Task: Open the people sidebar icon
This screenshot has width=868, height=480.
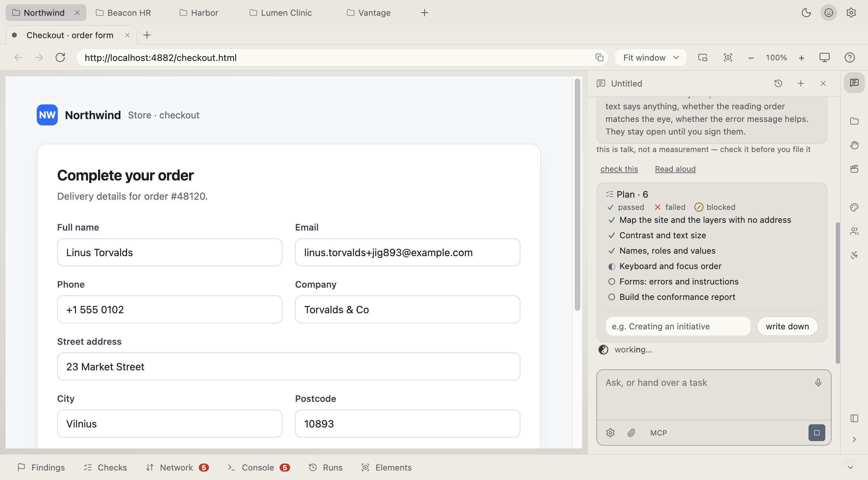Action: tap(854, 231)
